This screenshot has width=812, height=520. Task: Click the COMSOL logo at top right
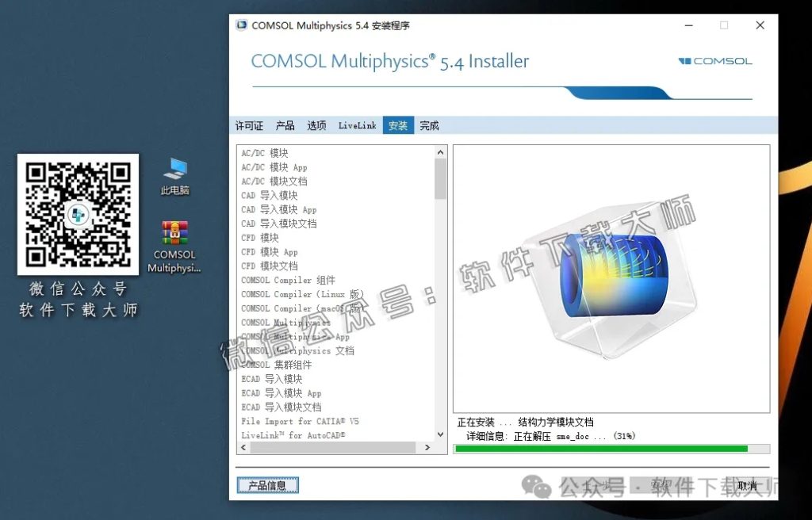[714, 61]
